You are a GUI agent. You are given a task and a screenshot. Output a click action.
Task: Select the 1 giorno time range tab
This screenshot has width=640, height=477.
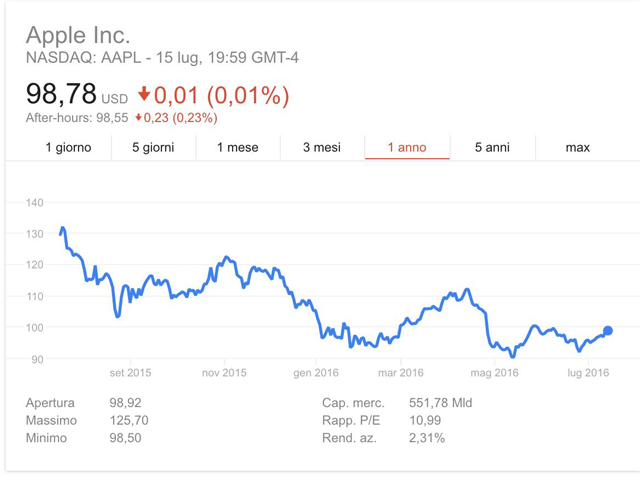tap(68, 147)
